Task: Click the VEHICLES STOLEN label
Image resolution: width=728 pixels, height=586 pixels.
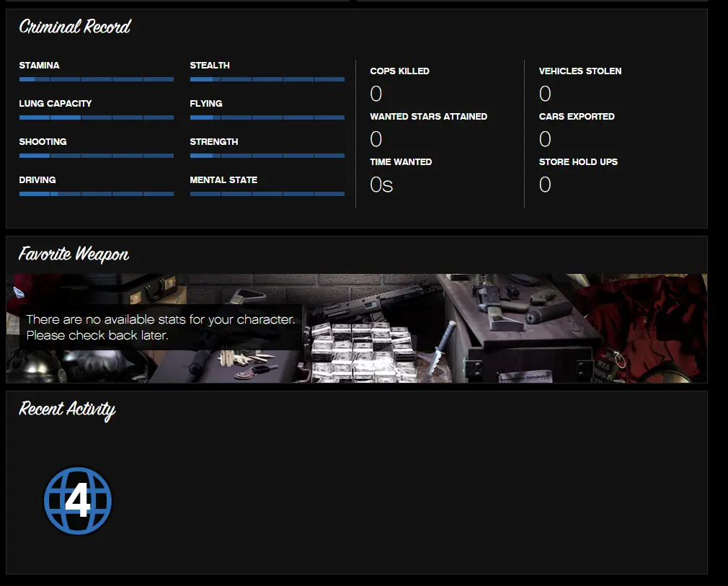Action: click(x=580, y=71)
